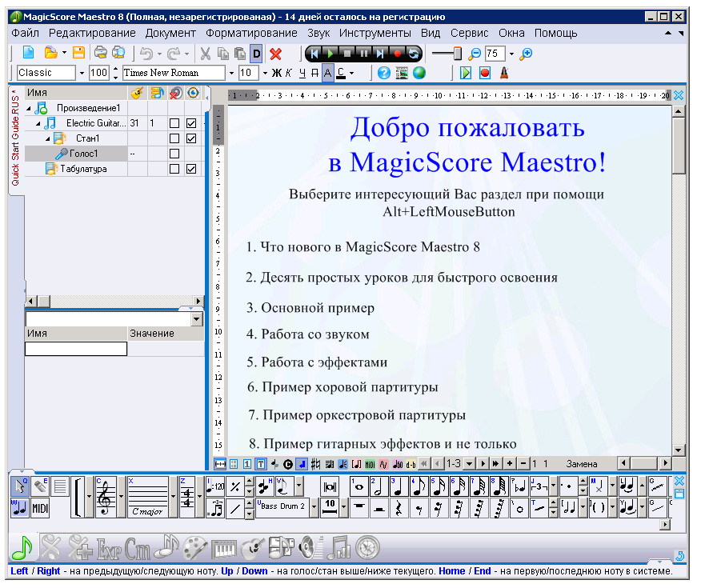The height and width of the screenshot is (588, 709).
Task: Click the Quick Start Guide.RUS vertical tab
Action: (x=15, y=138)
